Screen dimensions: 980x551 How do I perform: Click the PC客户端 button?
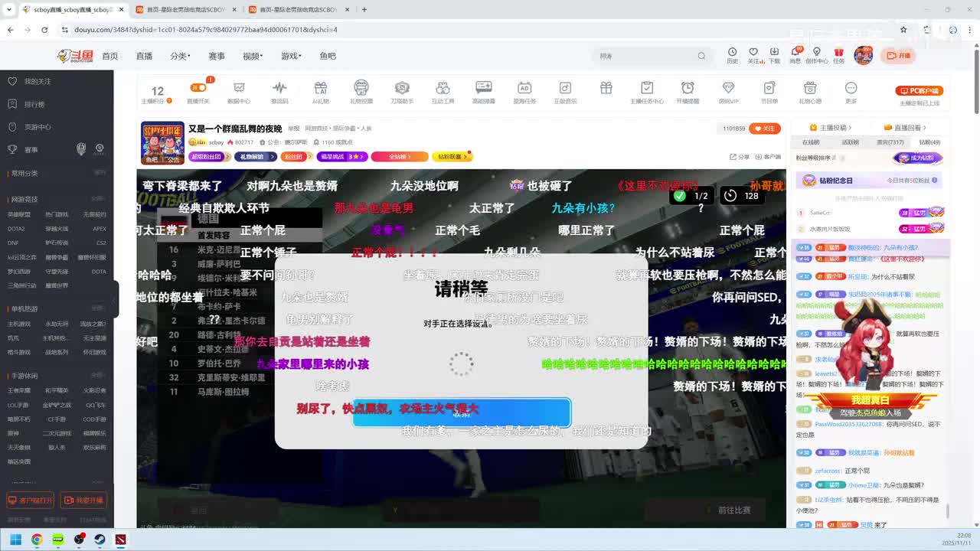919,90
